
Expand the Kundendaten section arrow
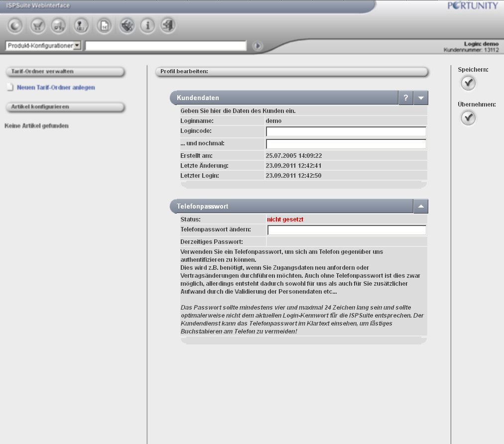tap(421, 98)
